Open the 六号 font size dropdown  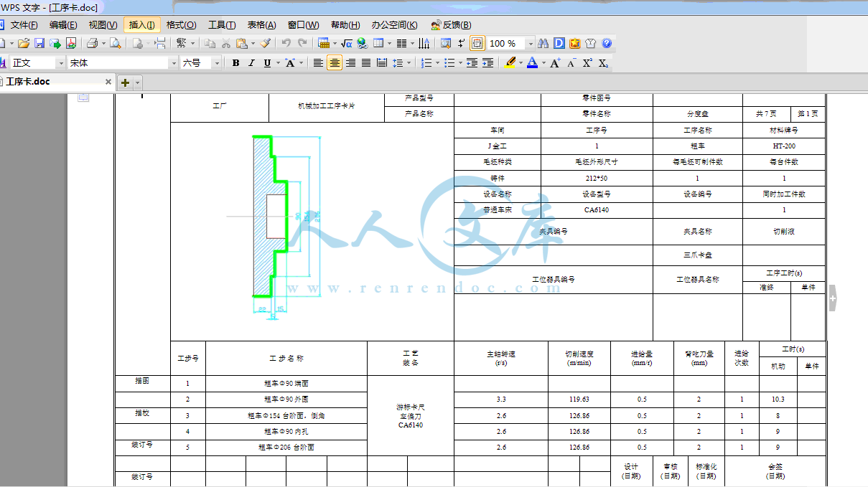pyautogui.click(x=217, y=63)
